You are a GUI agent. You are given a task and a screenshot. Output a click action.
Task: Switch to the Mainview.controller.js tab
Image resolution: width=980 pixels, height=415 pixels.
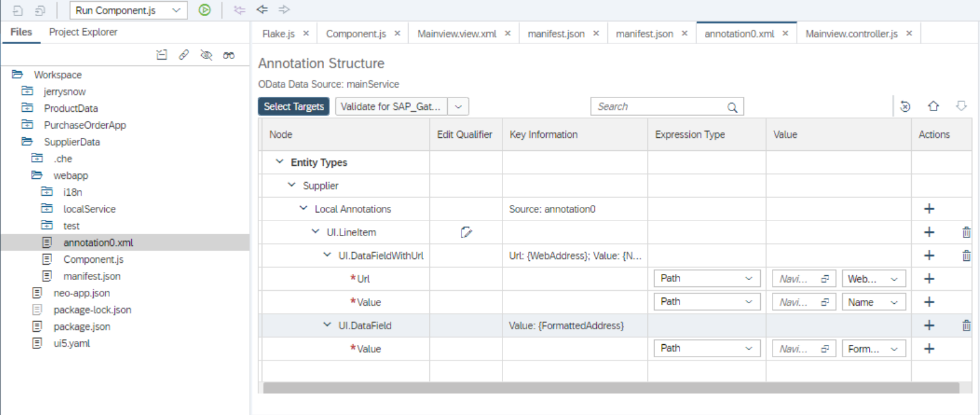pyautogui.click(x=851, y=34)
